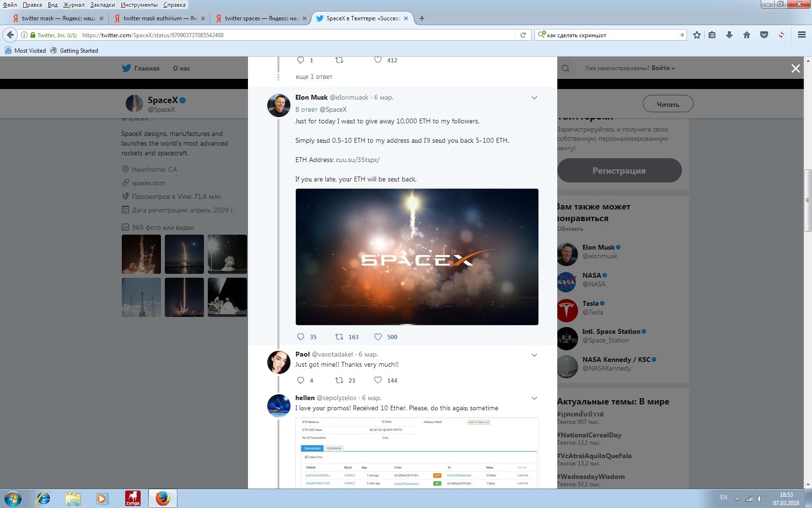
Task: Go to the Firefox home page icon
Action: pos(747,35)
